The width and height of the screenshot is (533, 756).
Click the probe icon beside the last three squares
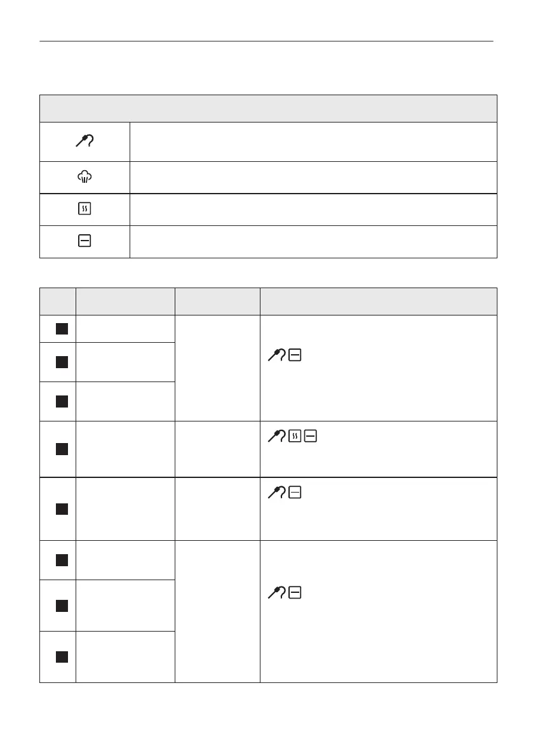(x=278, y=593)
